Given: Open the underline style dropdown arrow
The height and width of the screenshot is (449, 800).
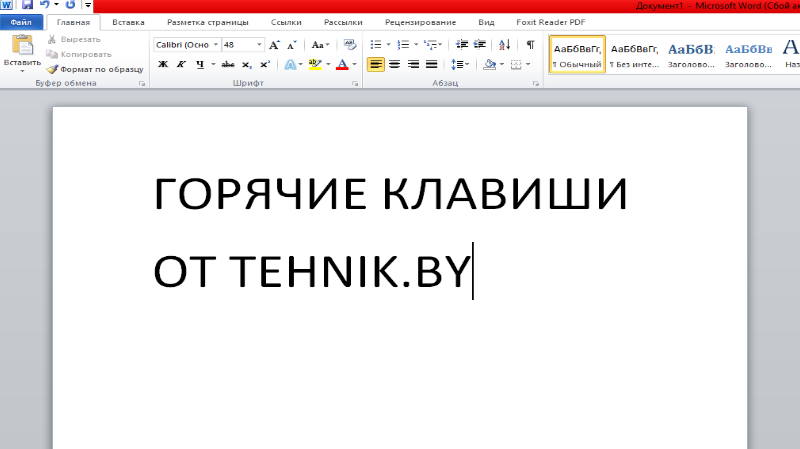Looking at the screenshot, I should click(x=213, y=64).
